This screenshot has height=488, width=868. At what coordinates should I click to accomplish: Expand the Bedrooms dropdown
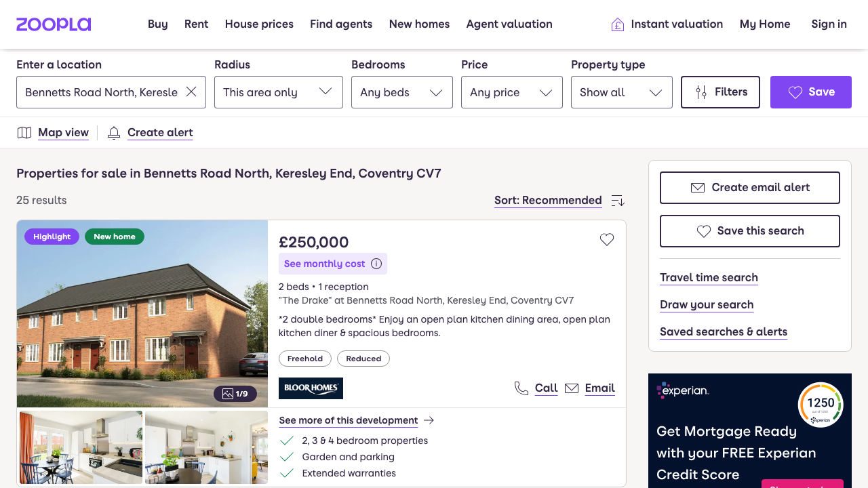pos(401,91)
